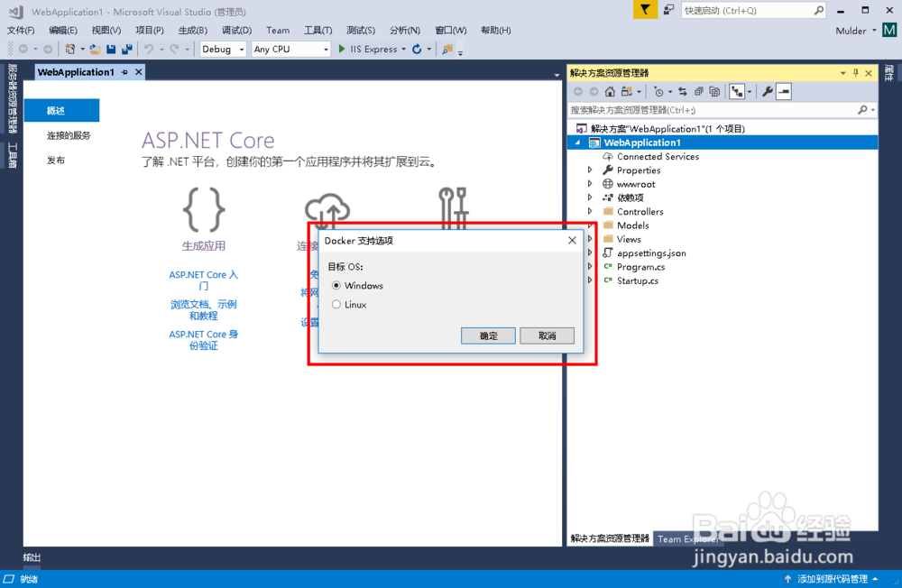The image size is (902, 588).
Task: Open the 工具 menu
Action: (318, 30)
